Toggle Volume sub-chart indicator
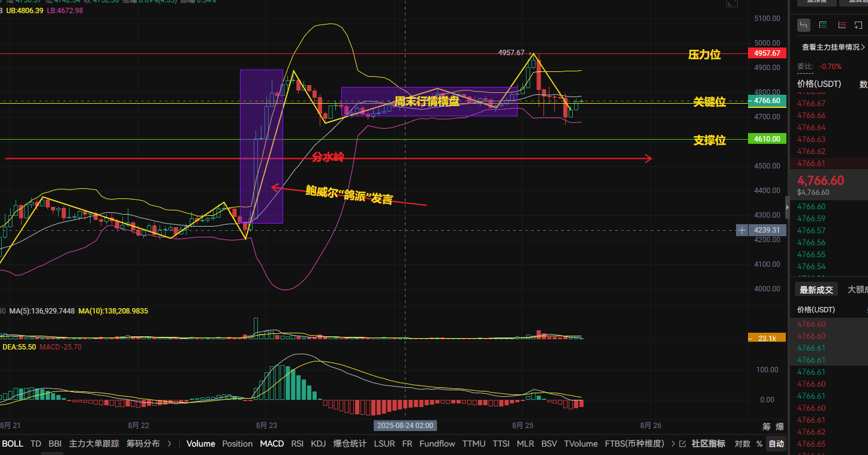Image resolution: width=868 pixels, height=455 pixels. [200, 444]
